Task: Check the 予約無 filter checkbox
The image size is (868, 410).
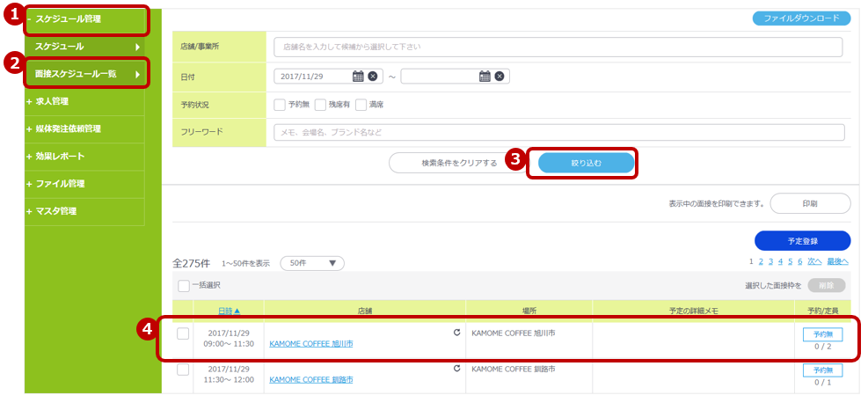Action: coord(280,105)
